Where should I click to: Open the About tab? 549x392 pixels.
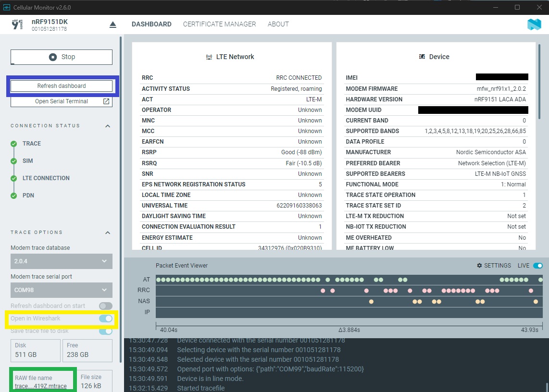click(278, 24)
